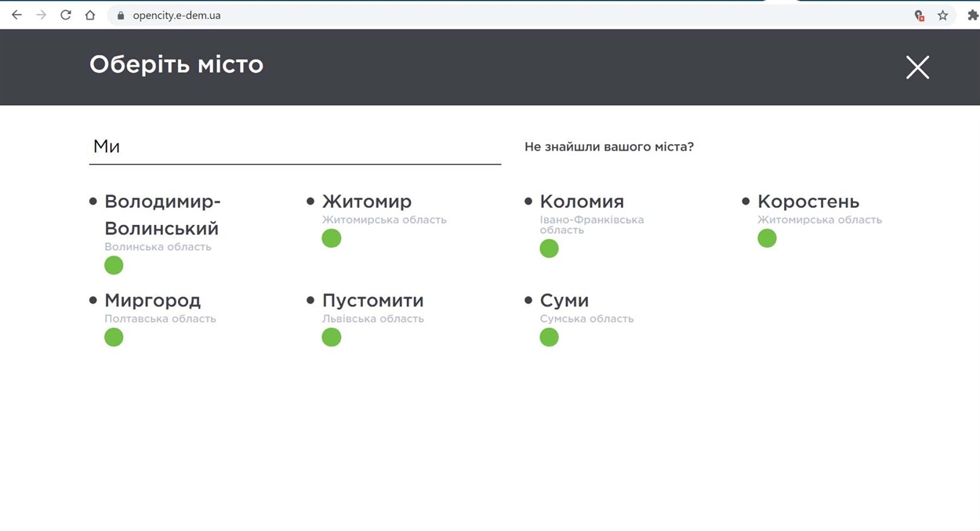980x531 pixels.
Task: Click 'Волинська область' region label
Action: click(158, 246)
